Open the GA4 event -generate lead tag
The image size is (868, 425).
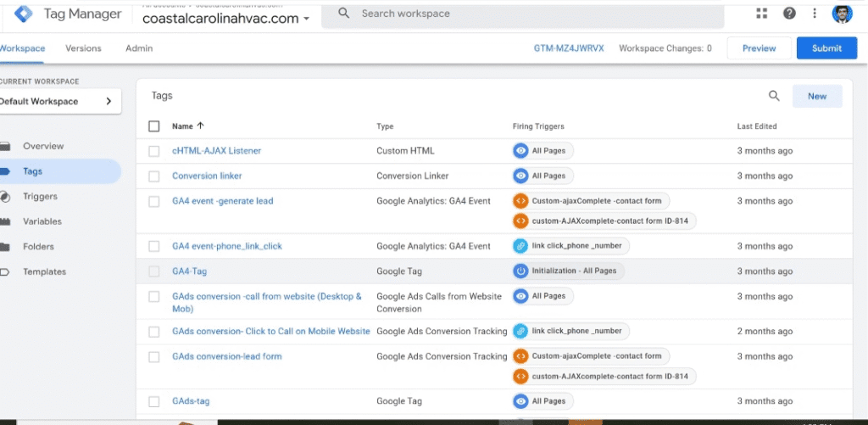(x=223, y=201)
